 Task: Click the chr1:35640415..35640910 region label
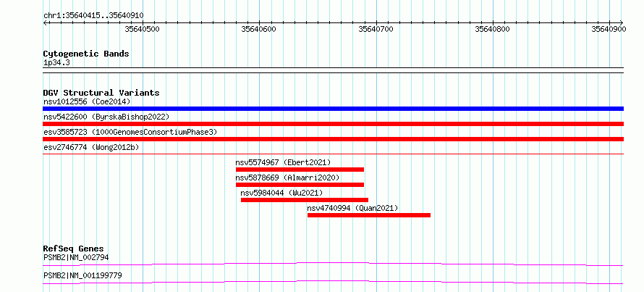click(93, 15)
